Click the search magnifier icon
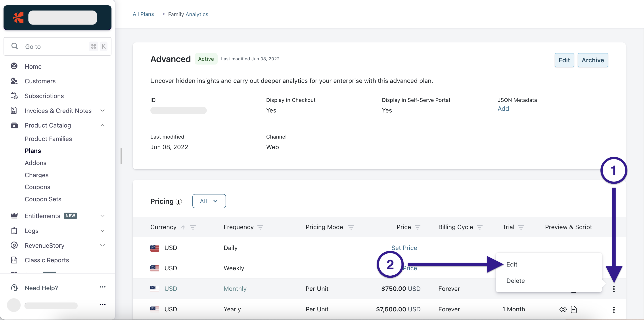This screenshot has width=644, height=320. tap(15, 46)
